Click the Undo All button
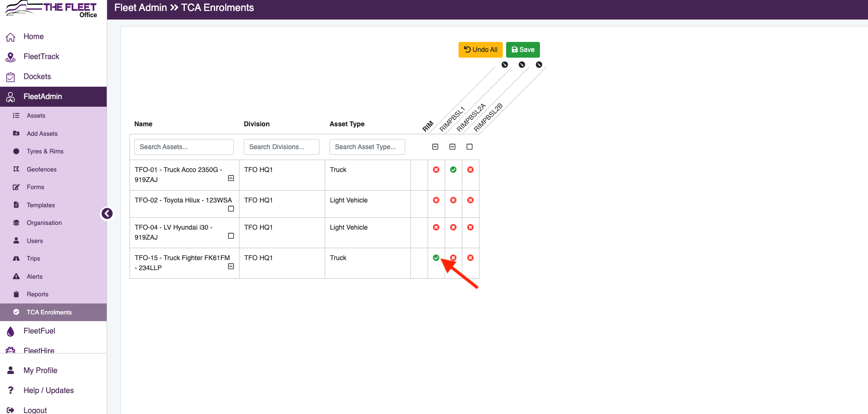Screen dimensions: 868x414 point(480,50)
